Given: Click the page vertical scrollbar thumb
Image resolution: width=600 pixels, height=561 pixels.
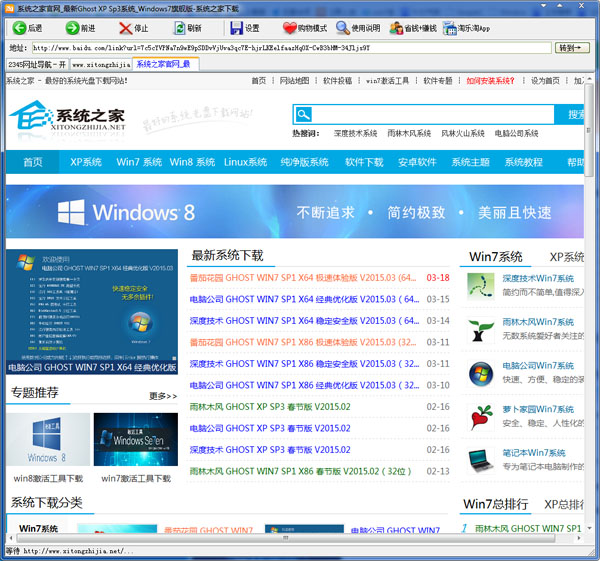Looking at the screenshot, I should point(589,129).
